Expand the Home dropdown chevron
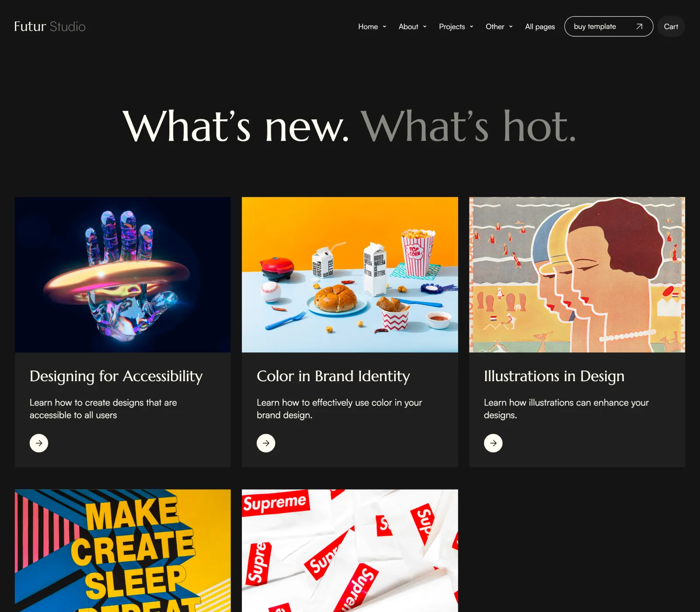Image resolution: width=700 pixels, height=612 pixels. (x=385, y=27)
